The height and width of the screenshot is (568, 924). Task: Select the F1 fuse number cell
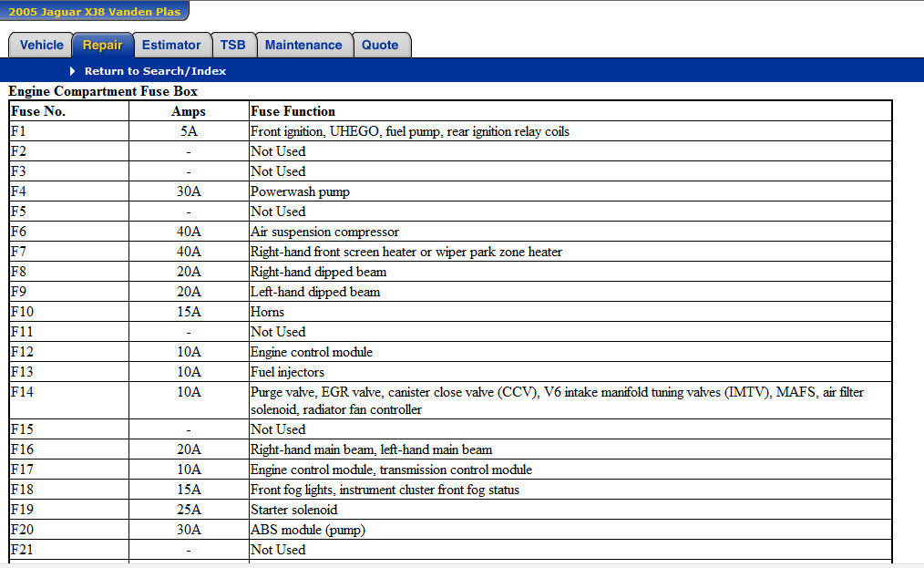tap(69, 131)
